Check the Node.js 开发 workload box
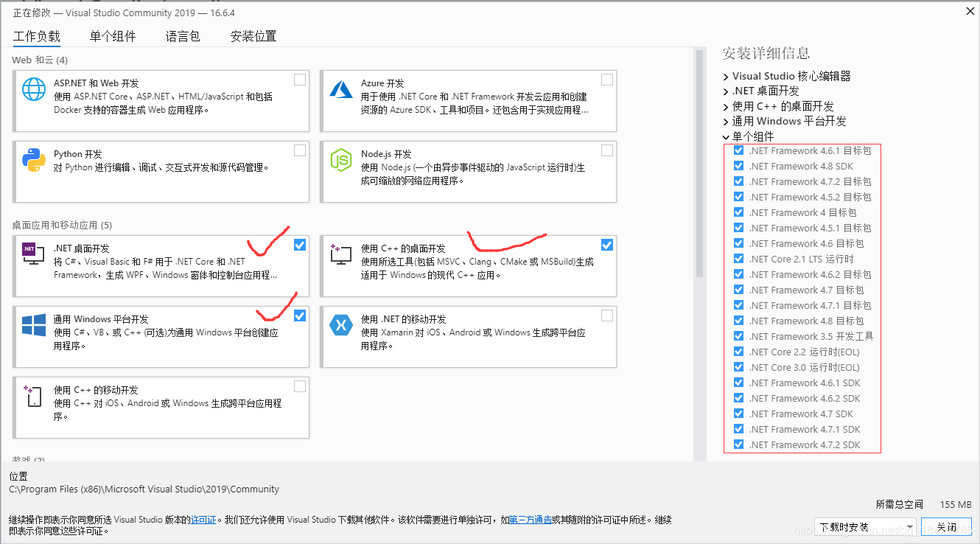 (607, 150)
